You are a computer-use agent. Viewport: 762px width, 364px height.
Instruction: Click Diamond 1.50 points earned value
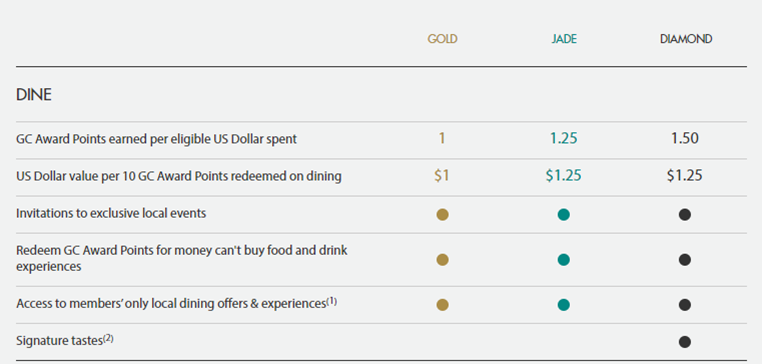[685, 139]
